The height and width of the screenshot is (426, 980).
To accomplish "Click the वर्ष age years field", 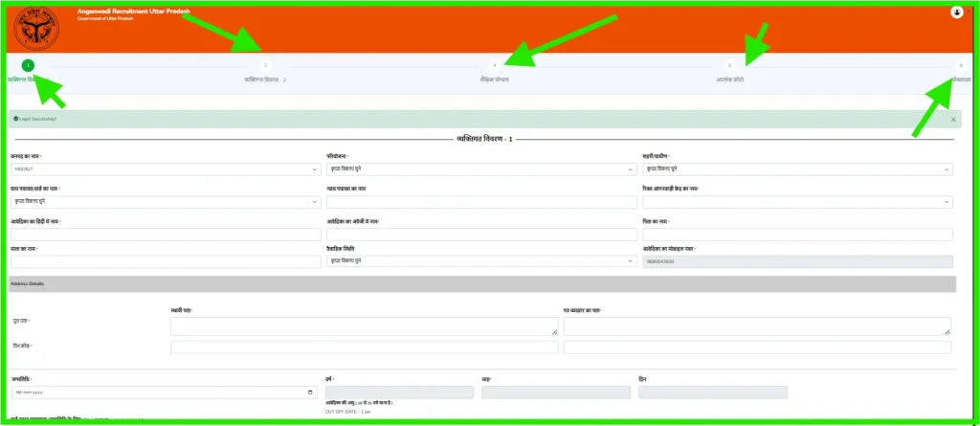I will tap(400, 392).
